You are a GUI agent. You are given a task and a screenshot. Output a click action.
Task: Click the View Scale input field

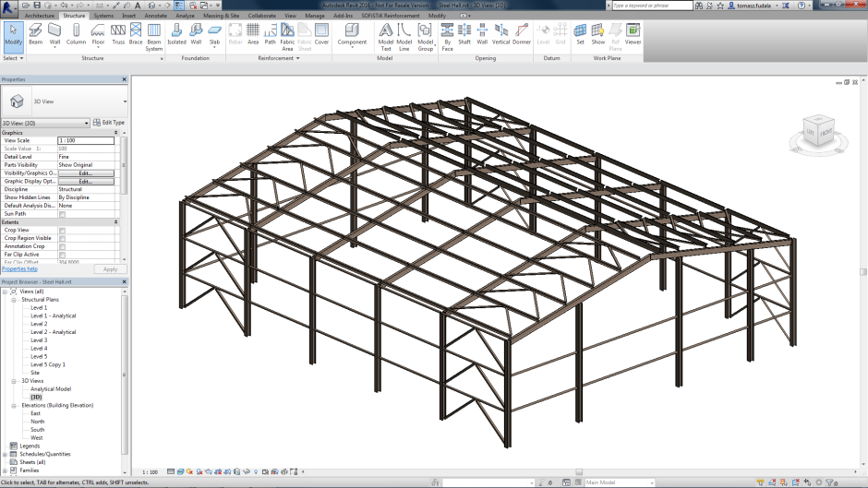pos(85,140)
